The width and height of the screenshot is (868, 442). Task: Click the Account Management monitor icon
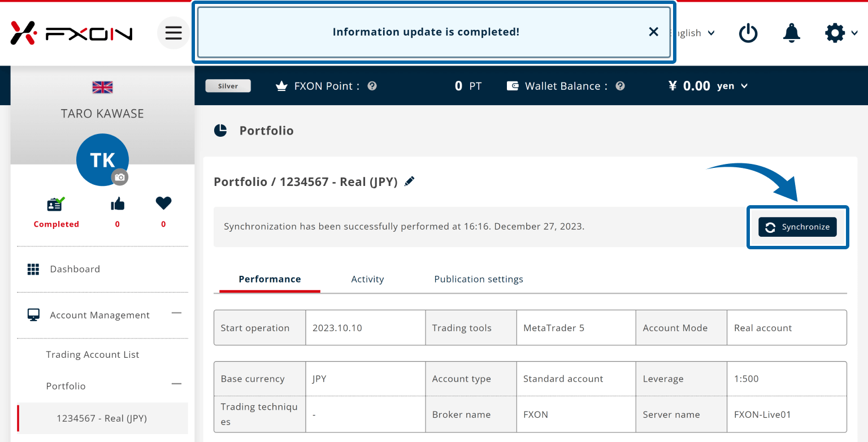33,315
